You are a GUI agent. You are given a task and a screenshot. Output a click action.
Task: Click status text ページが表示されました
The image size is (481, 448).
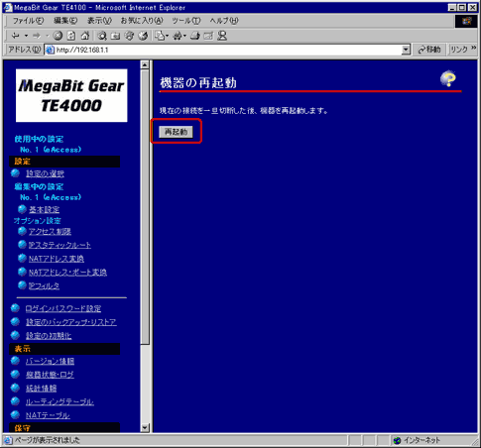point(47,440)
